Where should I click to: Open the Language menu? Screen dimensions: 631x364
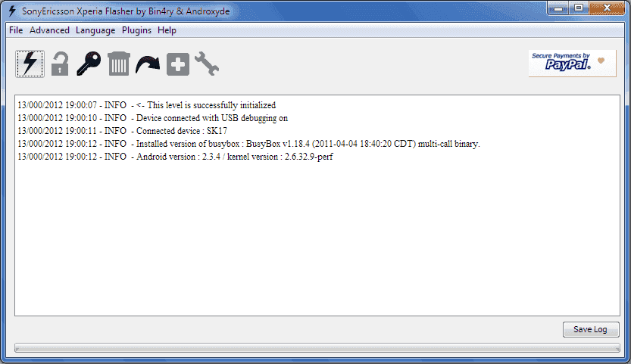pos(95,30)
